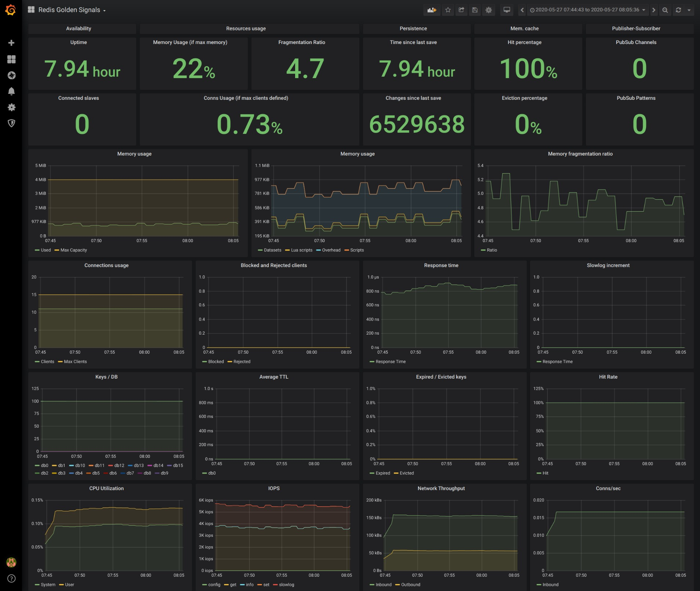
Task: Click the zoom out time range icon
Action: click(665, 10)
